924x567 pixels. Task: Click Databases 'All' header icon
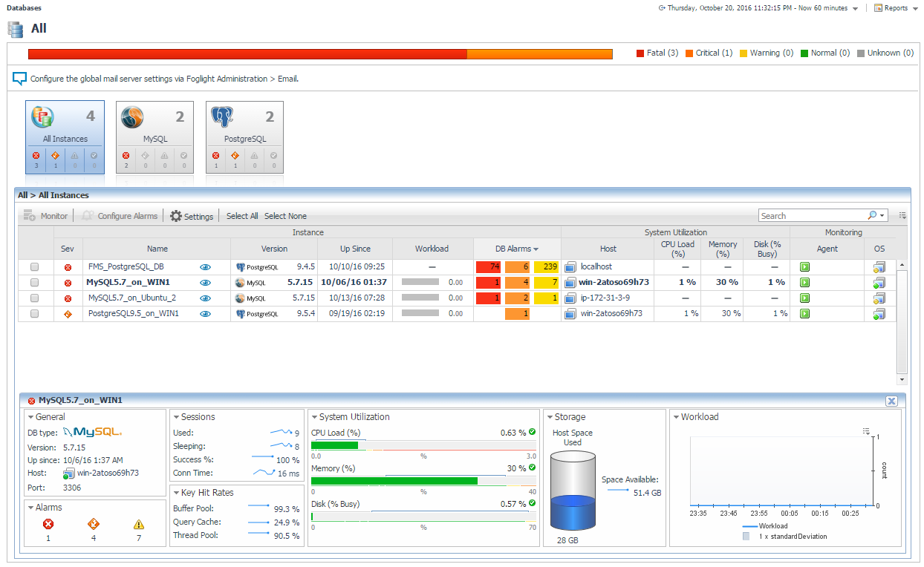click(x=16, y=29)
